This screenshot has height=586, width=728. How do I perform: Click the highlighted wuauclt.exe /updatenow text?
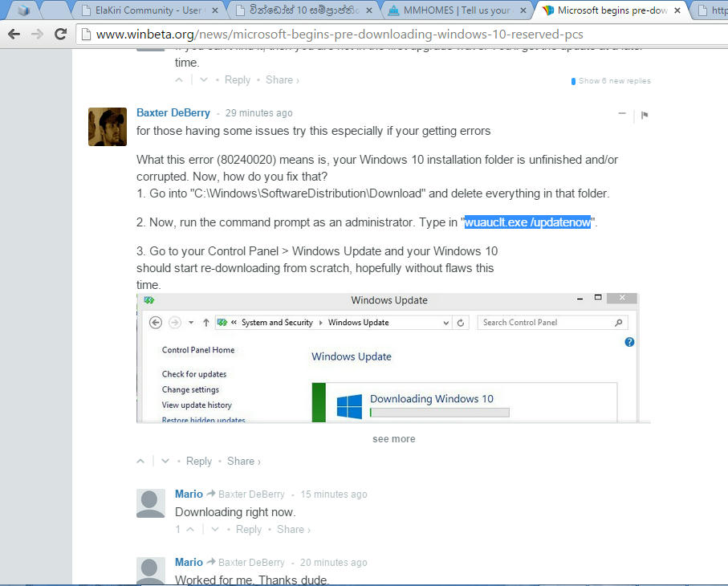tap(528, 222)
